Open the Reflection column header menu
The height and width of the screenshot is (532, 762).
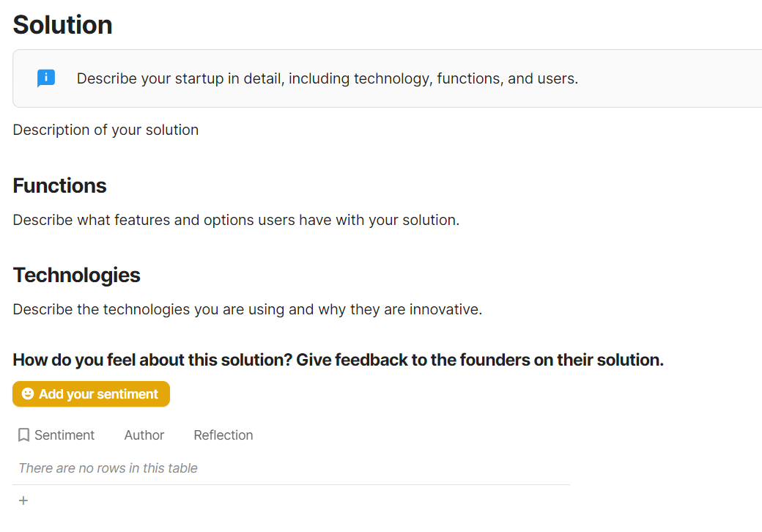click(x=223, y=435)
